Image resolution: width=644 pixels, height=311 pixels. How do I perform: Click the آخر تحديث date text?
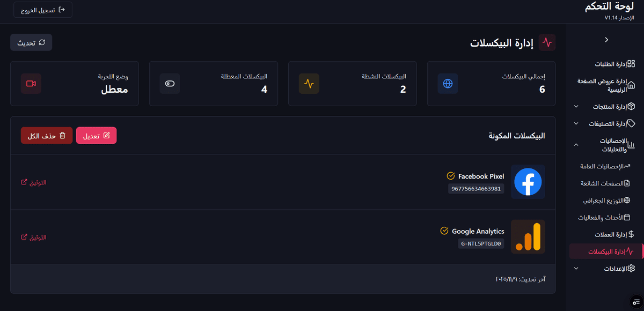point(520,279)
